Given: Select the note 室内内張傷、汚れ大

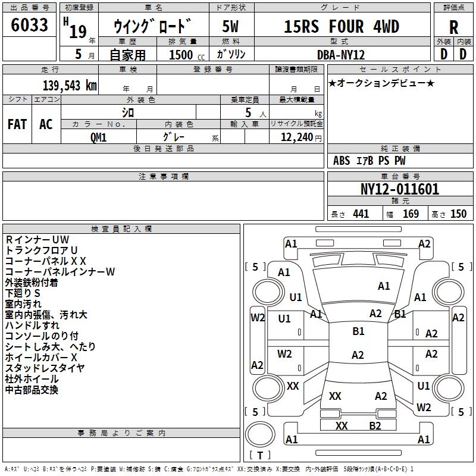Looking at the screenshot, I should [x=46, y=315].
